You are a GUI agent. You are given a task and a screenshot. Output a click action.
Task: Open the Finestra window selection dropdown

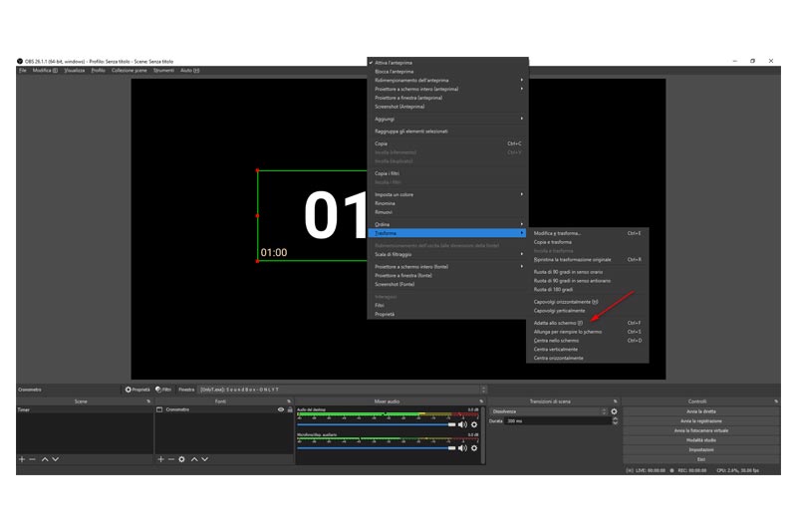coord(342,390)
